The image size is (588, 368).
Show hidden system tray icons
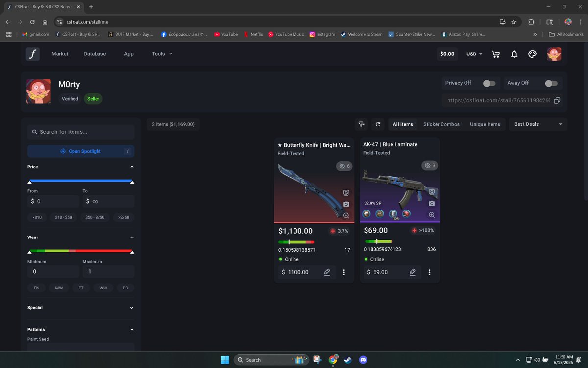[x=518, y=360]
